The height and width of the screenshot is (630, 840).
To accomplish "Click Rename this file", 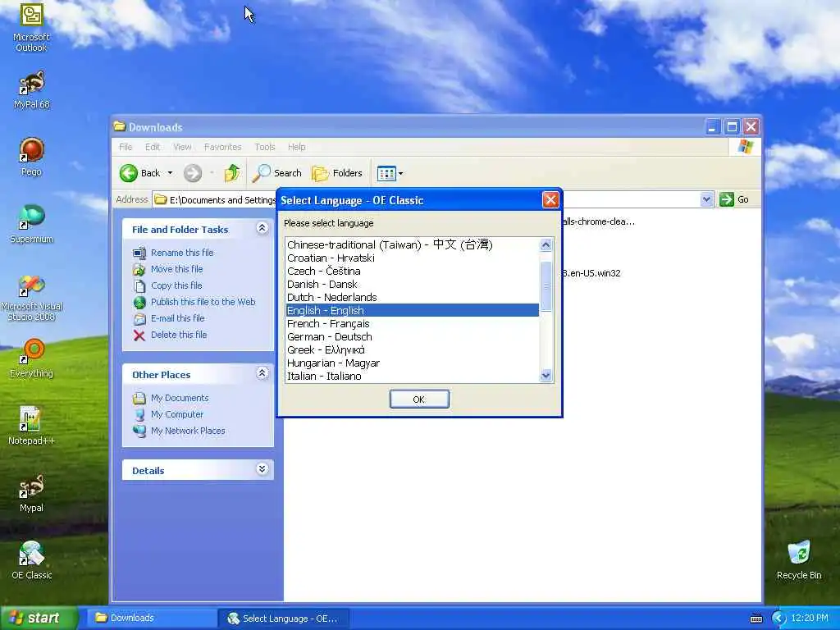I will coord(182,253).
